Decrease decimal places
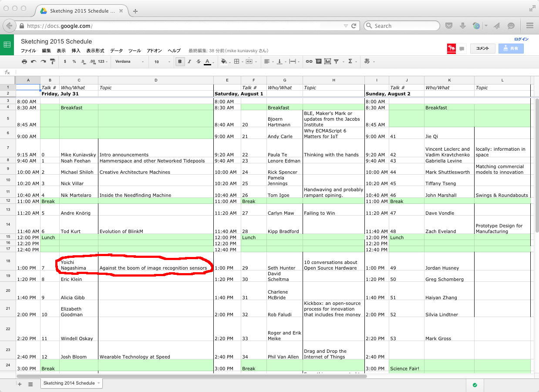 click(x=83, y=62)
